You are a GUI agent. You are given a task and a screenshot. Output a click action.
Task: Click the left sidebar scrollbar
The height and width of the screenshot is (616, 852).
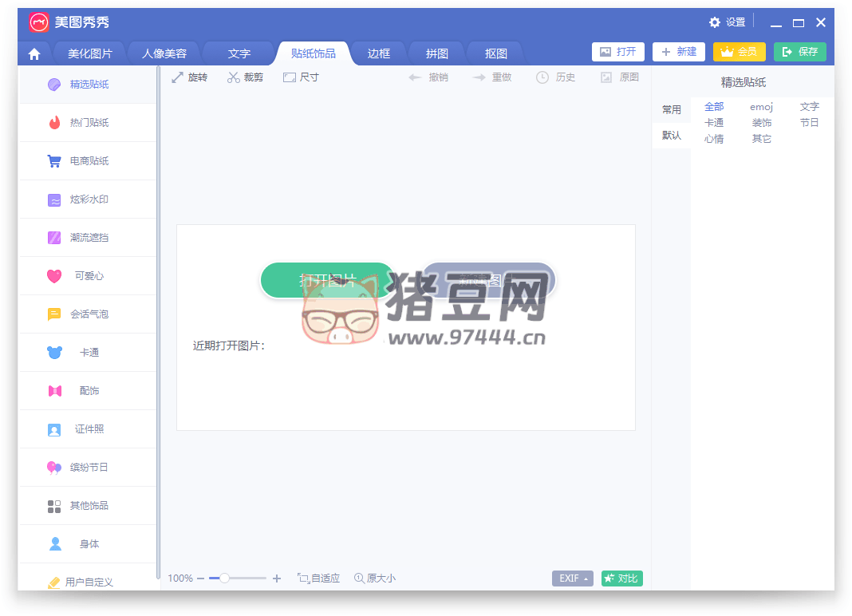[158, 322]
